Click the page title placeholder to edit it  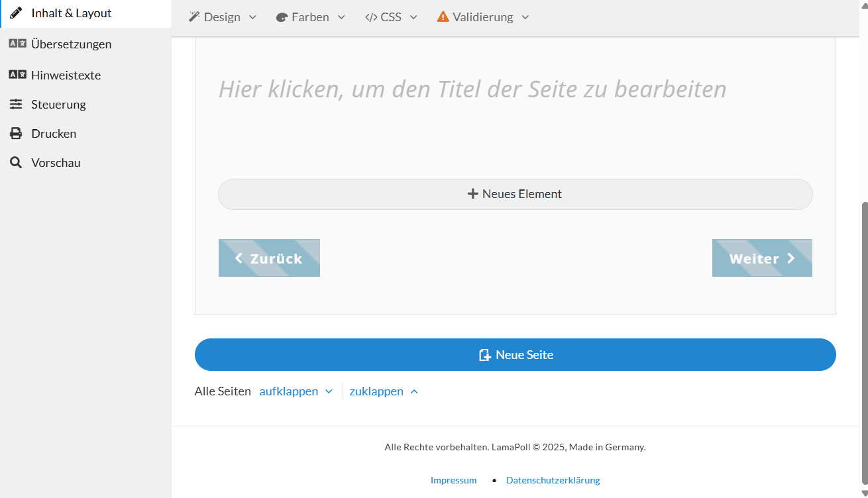pos(472,89)
